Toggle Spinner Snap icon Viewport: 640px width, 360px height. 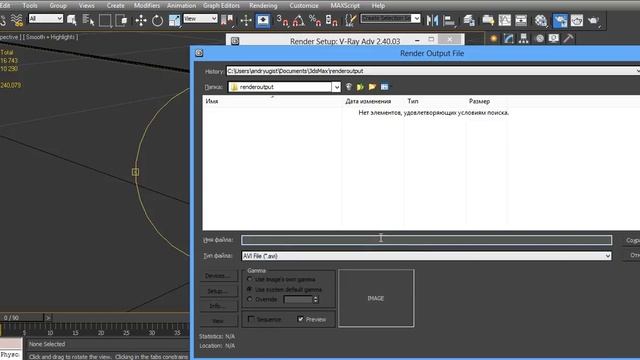[x=331, y=20]
